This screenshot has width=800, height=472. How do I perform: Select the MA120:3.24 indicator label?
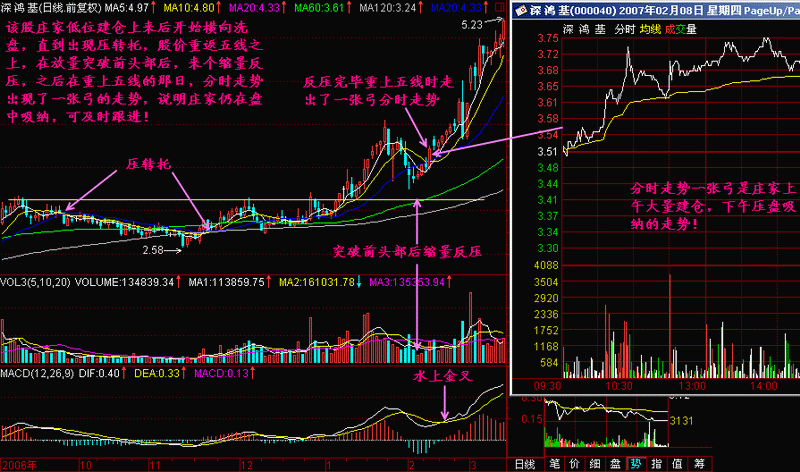[x=387, y=8]
